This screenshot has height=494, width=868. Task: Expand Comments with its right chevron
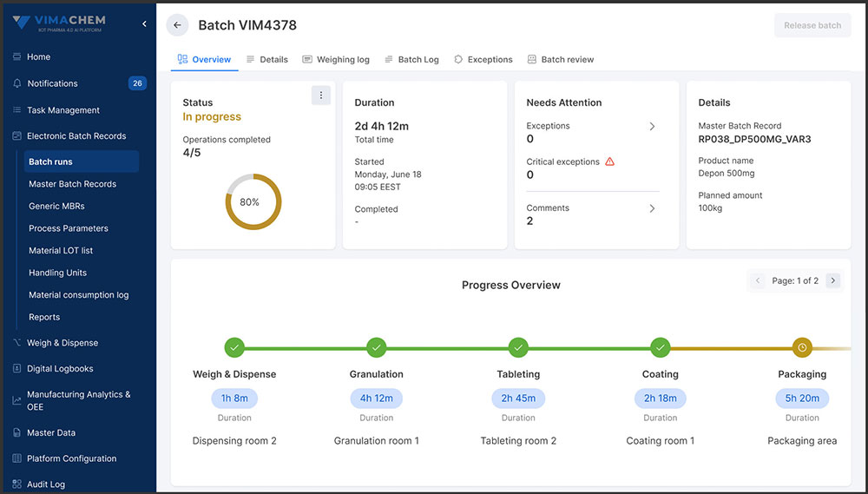pos(652,208)
